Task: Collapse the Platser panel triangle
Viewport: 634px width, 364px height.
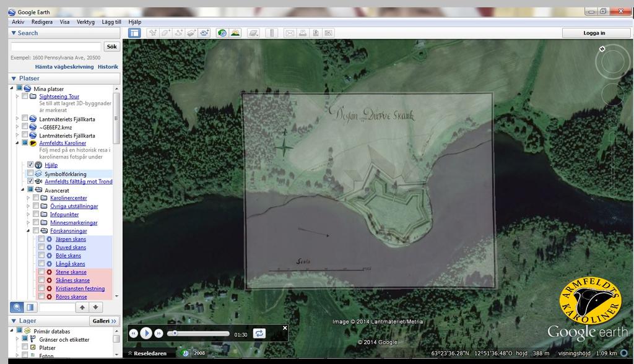Action: pos(14,79)
